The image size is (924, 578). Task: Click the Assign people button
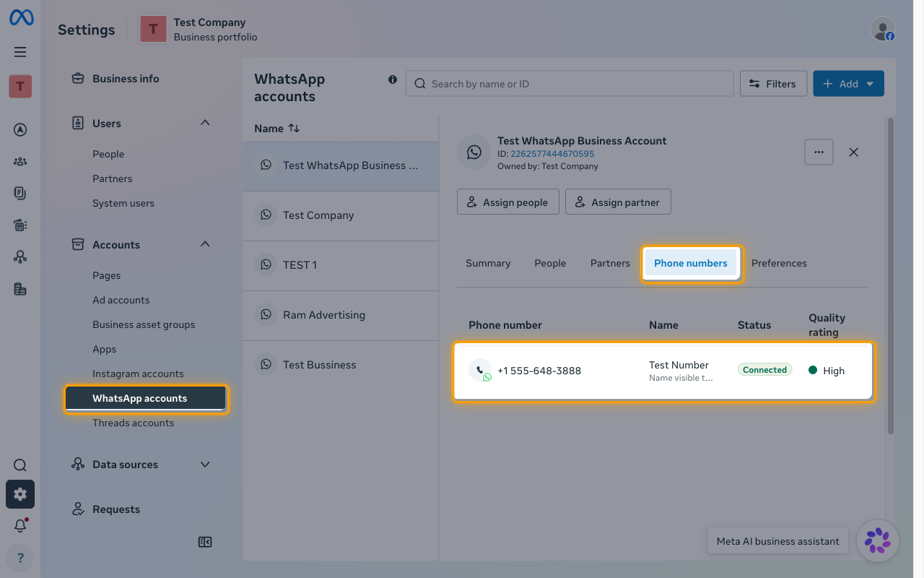click(508, 202)
